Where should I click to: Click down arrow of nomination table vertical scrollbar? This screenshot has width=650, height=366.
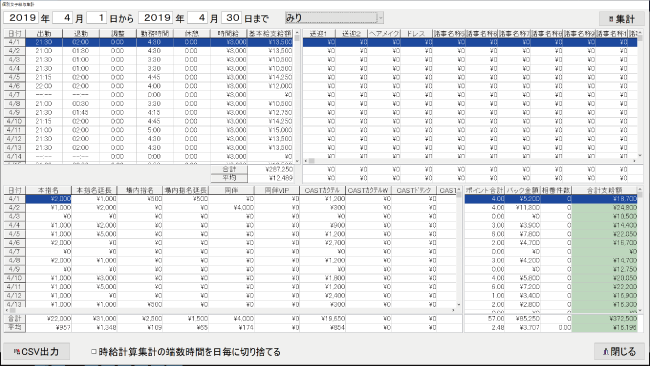[459, 304]
